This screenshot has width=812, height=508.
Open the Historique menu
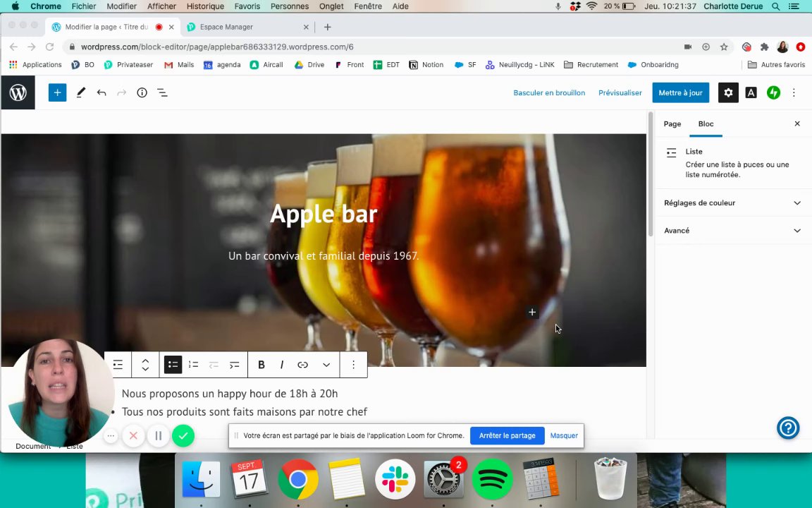(x=205, y=6)
